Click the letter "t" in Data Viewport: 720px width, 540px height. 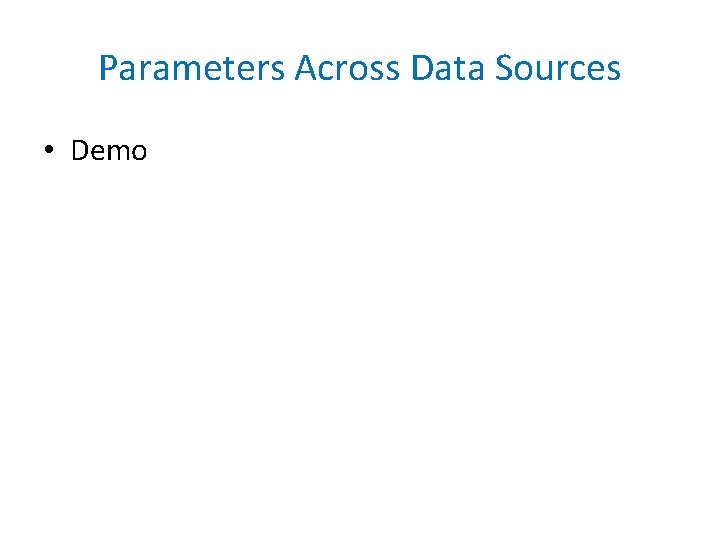click(461, 69)
